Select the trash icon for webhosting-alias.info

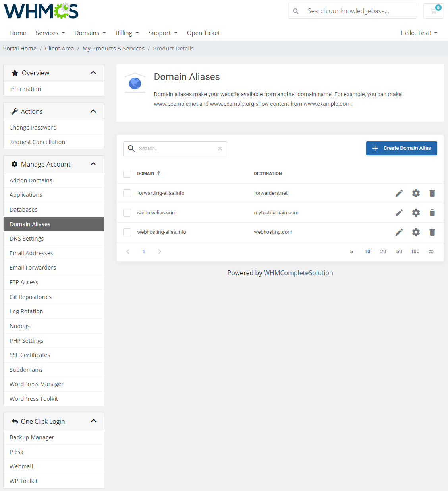(x=432, y=232)
